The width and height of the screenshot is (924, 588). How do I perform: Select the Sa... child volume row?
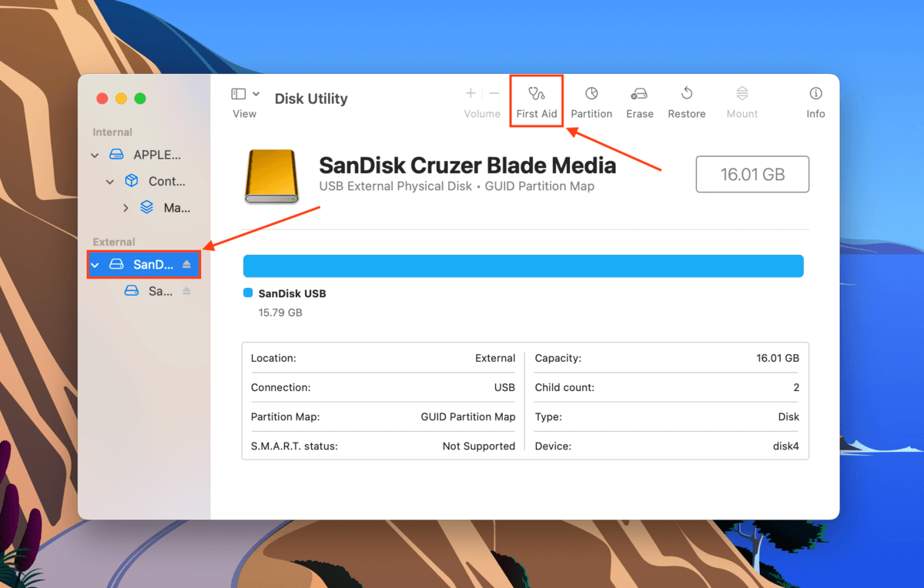tap(144, 291)
